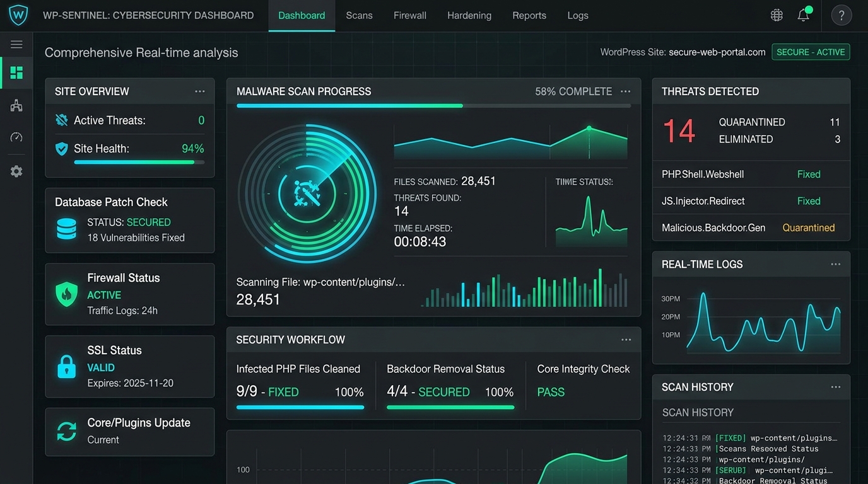Click the Active Threats bug icon
This screenshot has width=868, height=484.
click(61, 120)
